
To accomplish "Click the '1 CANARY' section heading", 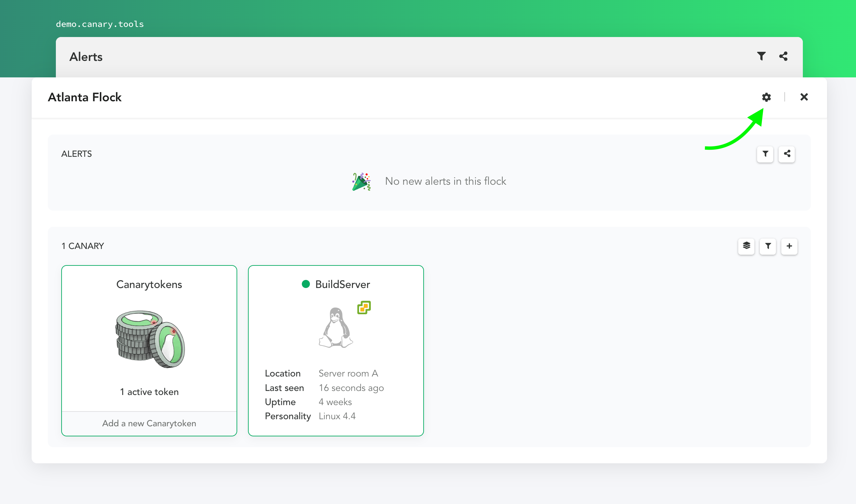I will (x=82, y=246).
